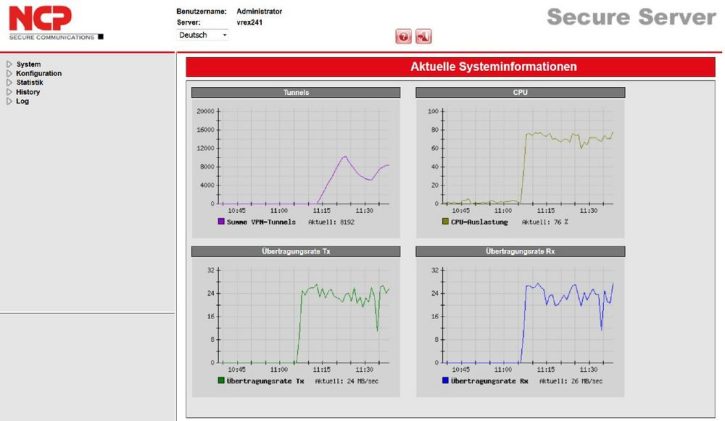The height and width of the screenshot is (421, 725).
Task: Open the Konfiguration menu item
Action: coord(39,74)
